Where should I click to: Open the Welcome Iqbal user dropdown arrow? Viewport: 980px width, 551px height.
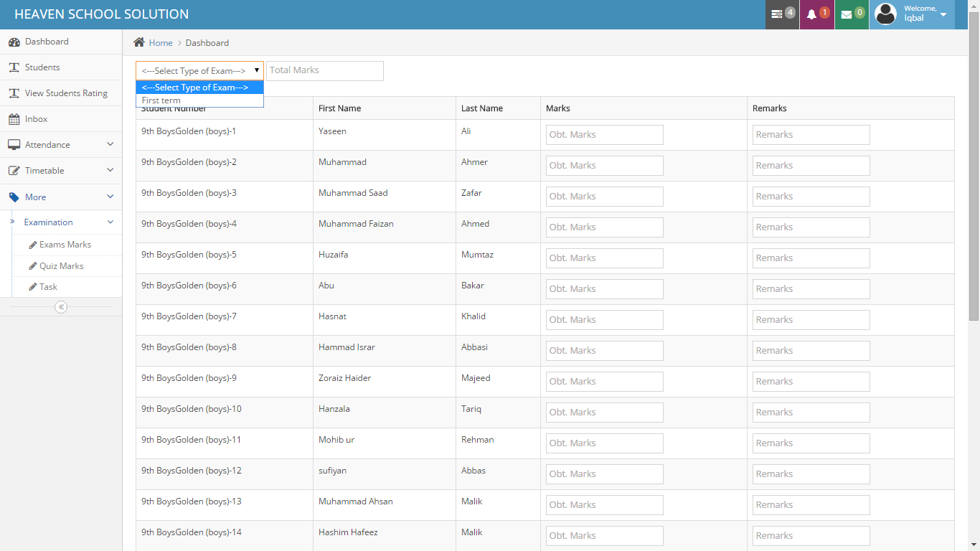click(943, 14)
